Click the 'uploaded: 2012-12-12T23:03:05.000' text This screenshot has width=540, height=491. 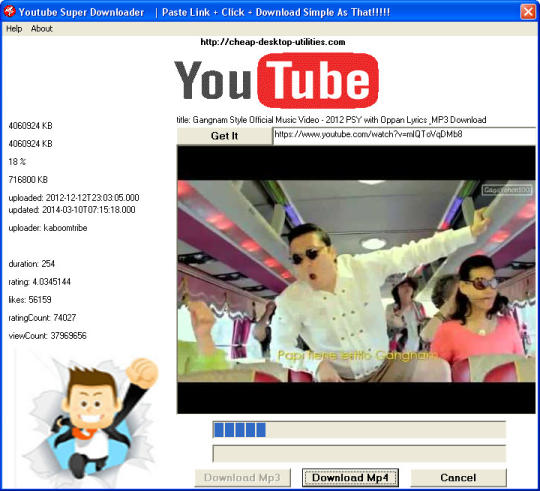(x=74, y=198)
